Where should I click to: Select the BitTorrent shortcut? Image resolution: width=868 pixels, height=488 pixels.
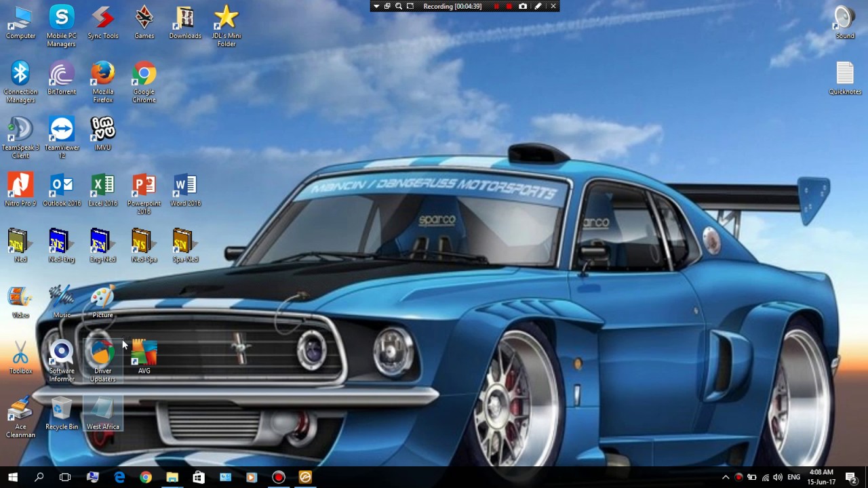(61, 78)
